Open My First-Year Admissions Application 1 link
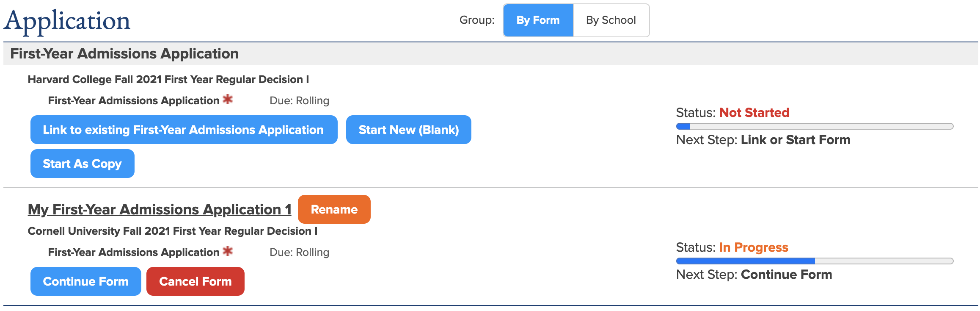This screenshot has width=980, height=311. tap(159, 209)
